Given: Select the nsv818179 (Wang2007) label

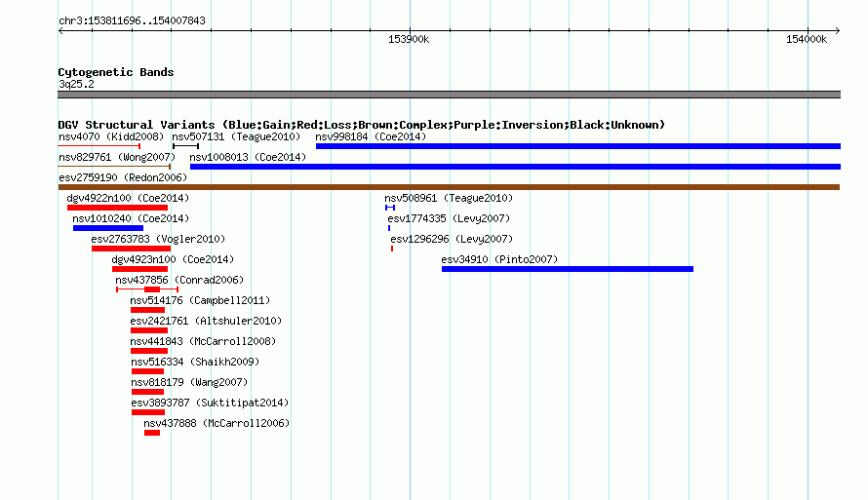Looking at the screenshot, I should pos(189,382).
